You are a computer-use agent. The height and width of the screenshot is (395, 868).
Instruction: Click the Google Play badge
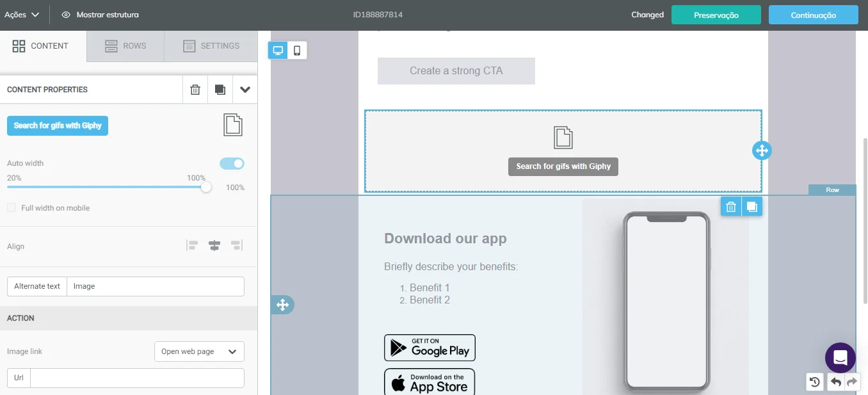click(430, 348)
